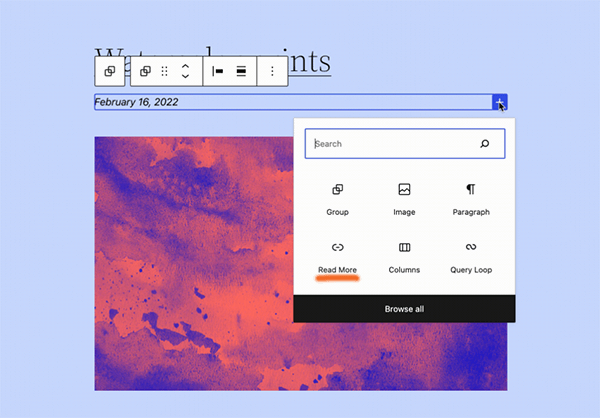Select the parent Group block button

110,71
